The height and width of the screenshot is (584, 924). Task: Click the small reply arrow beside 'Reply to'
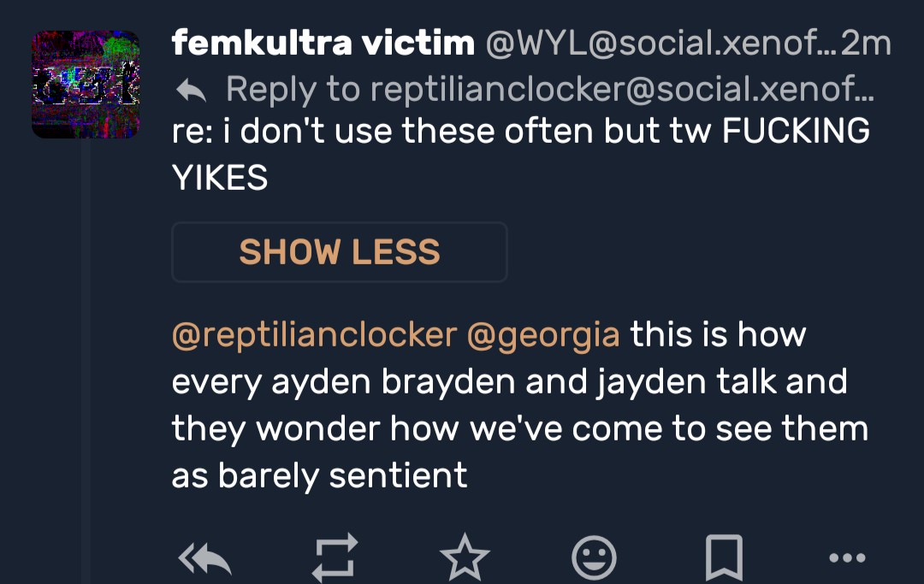[x=190, y=88]
